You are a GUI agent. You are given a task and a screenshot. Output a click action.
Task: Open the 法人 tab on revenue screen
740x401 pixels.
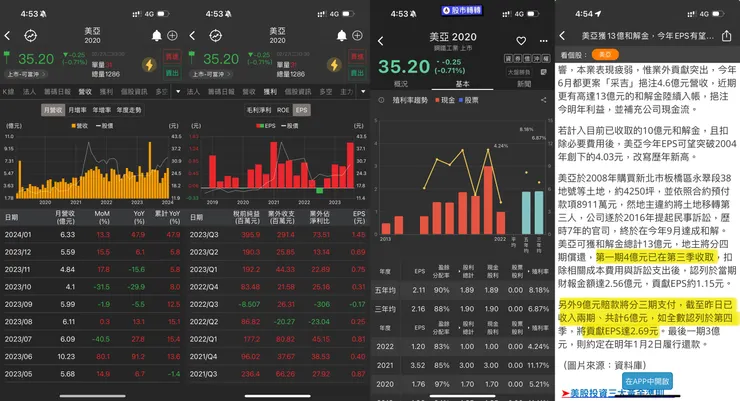pyautogui.click(x=29, y=92)
